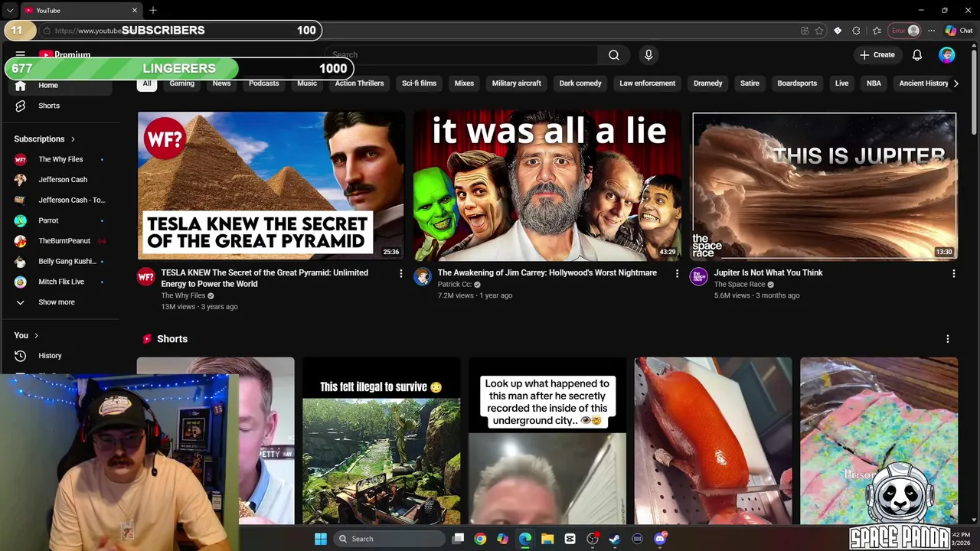Screen dimensions: 980x551
Task: Open more options for the Jim Carrey video
Action: (677, 273)
